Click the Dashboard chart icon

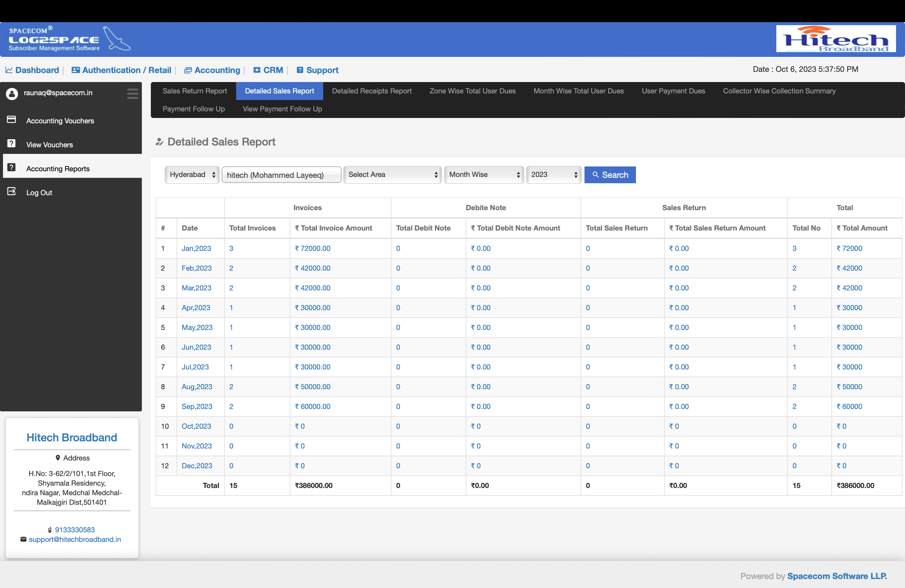[9, 70]
